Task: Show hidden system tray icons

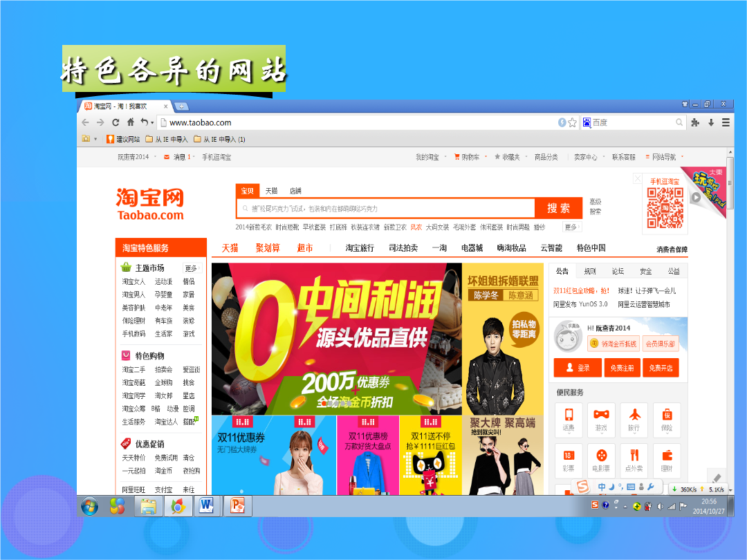Action: 625,507
